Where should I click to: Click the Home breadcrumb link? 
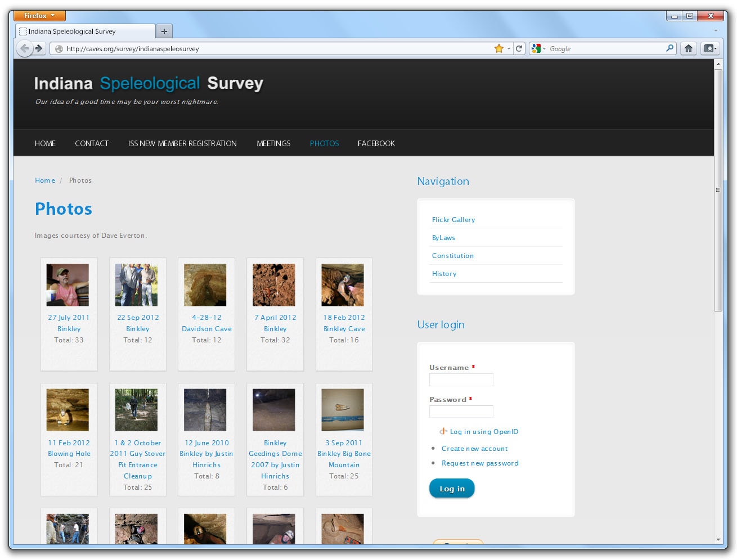pos(45,180)
